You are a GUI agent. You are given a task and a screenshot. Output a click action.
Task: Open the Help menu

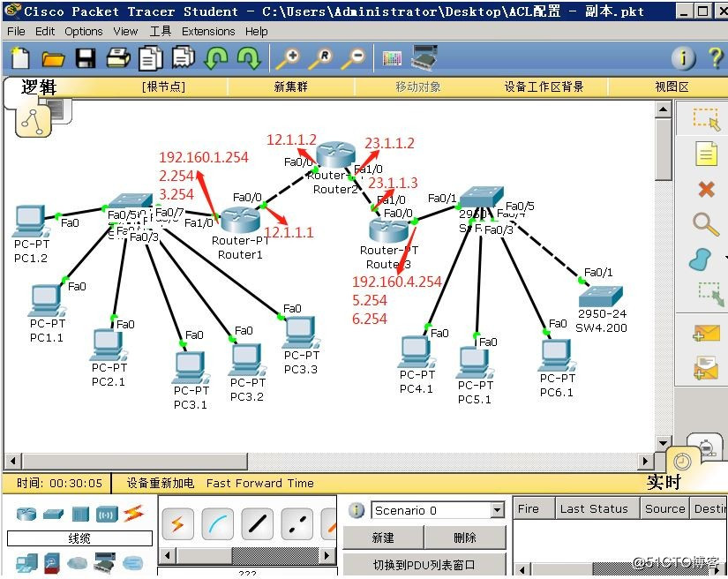[256, 31]
